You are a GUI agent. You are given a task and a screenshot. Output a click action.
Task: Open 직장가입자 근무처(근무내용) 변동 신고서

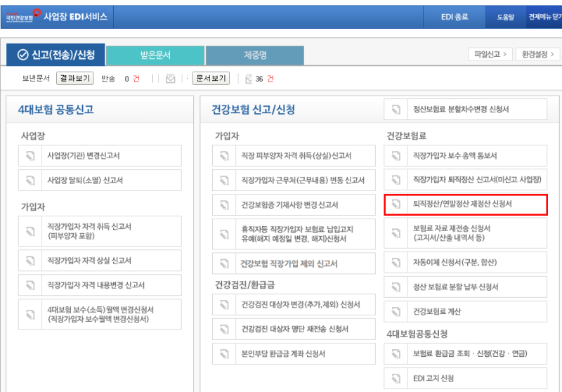[294, 181]
